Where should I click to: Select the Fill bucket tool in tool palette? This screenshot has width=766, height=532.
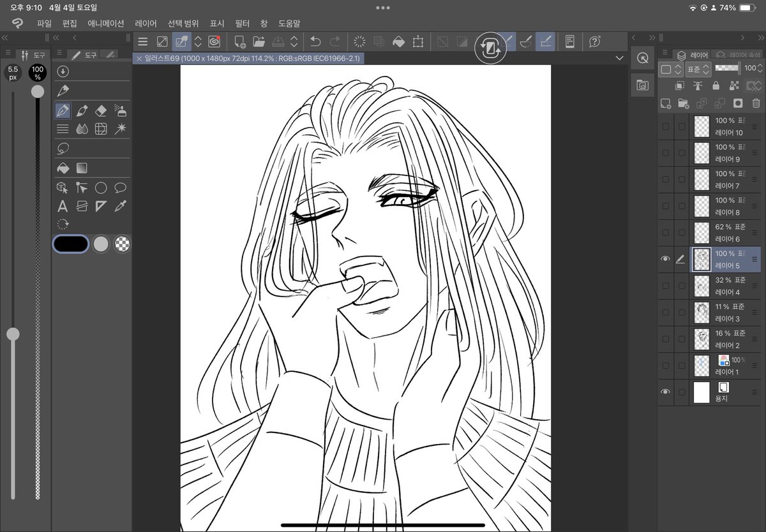(63, 168)
